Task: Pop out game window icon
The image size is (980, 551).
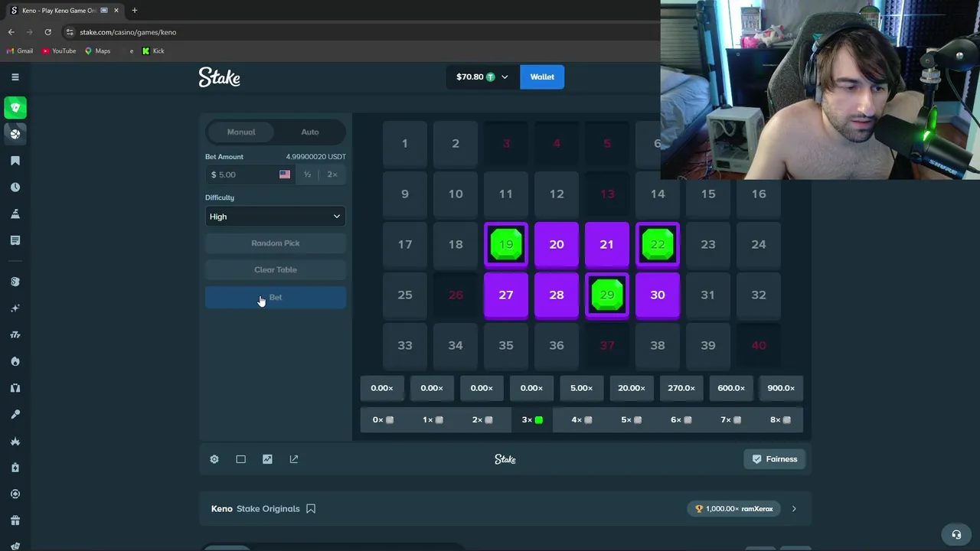Action: 294,459
